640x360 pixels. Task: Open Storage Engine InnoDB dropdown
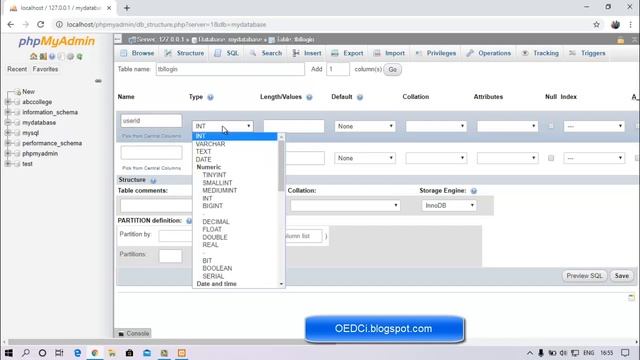click(449, 205)
